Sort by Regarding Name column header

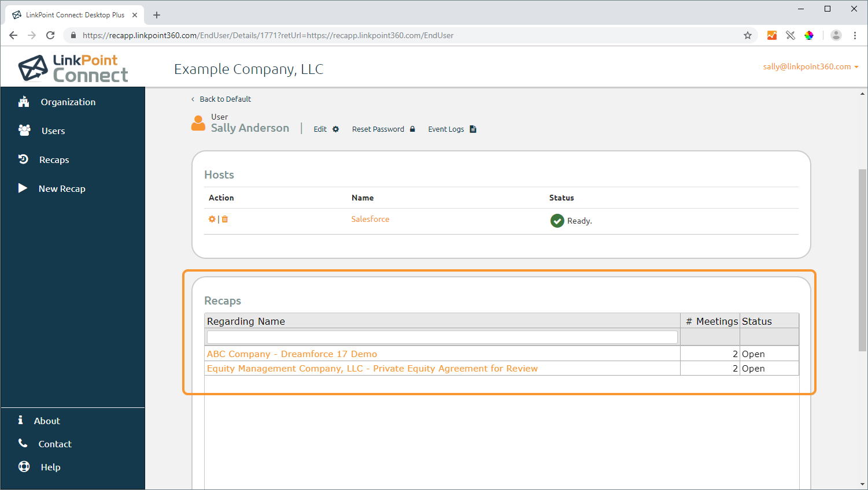[442, 321]
